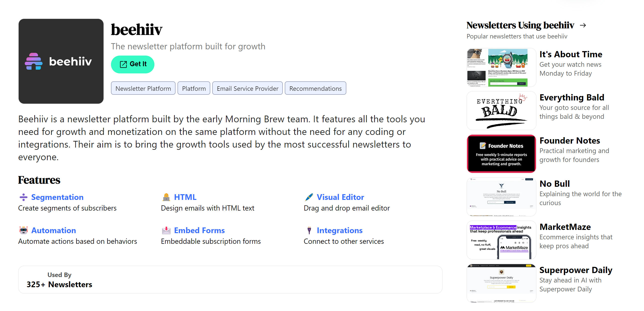Image resolution: width=644 pixels, height=311 pixels.
Task: Click the Automation robot icon
Action: (24, 230)
